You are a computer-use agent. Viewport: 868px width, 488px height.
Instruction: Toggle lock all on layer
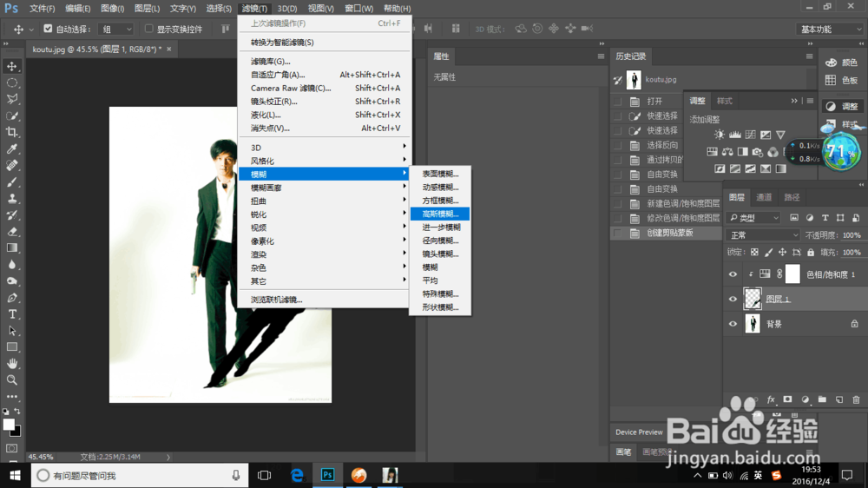point(811,252)
